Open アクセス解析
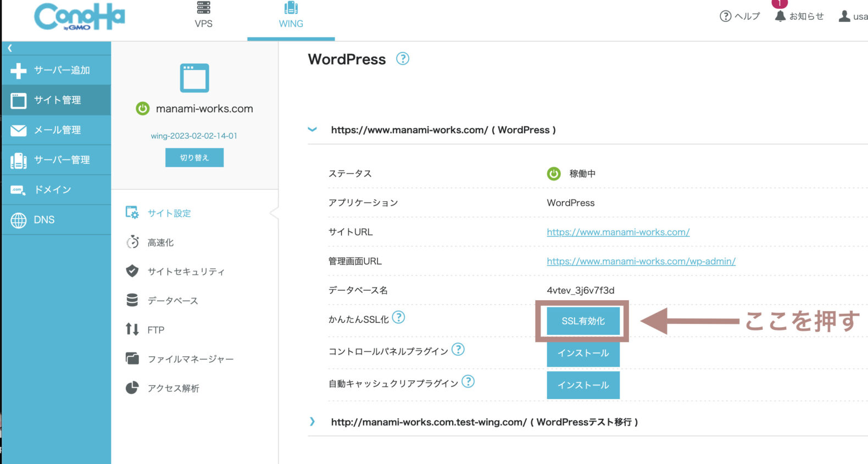 [x=173, y=388]
